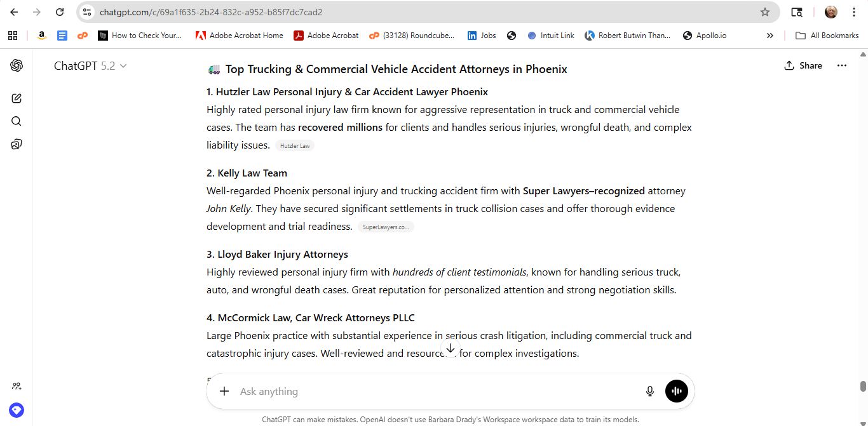
Task: Open the Adobe Acrobat Home bookmark
Action: 239,36
